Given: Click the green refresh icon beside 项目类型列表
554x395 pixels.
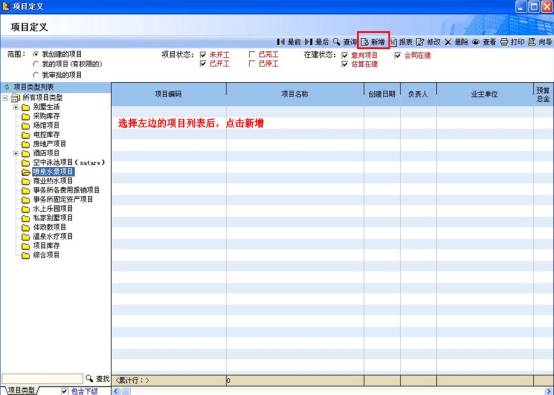Looking at the screenshot, I should click(6, 87).
